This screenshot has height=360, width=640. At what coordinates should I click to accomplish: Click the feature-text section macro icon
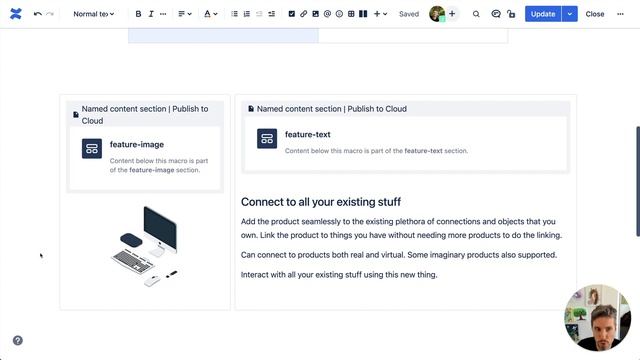pyautogui.click(x=267, y=139)
